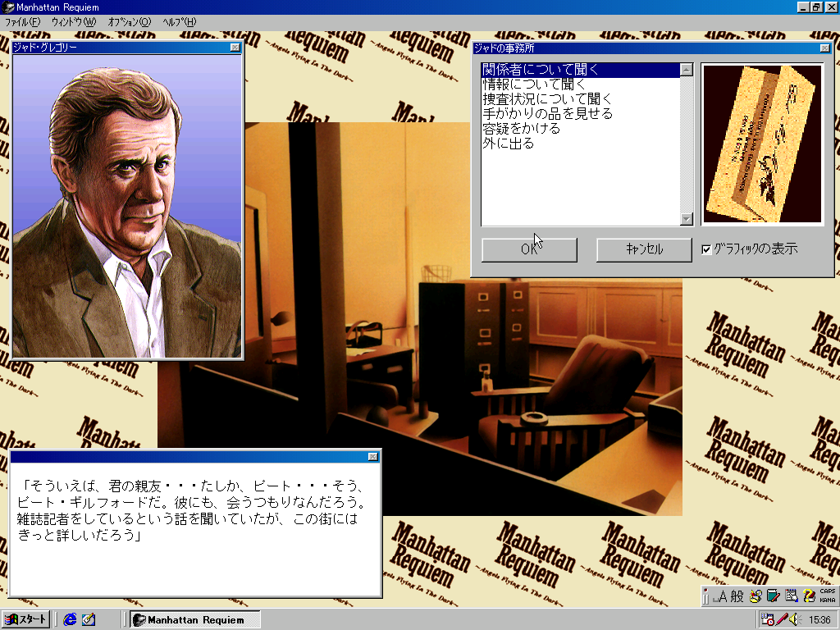
Task: Select 容疑をかける in the list
Action: [x=521, y=129]
